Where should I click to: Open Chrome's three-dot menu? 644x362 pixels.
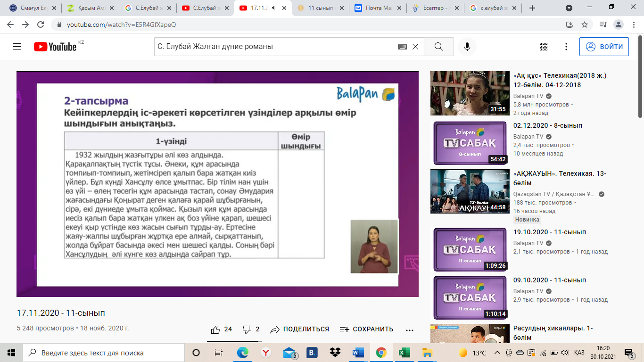(x=634, y=25)
